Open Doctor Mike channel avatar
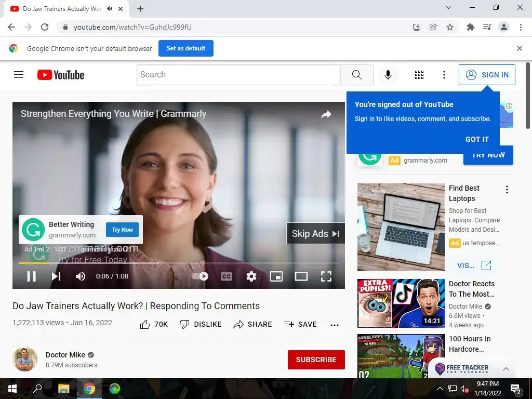Screen dimensions: 532x399 (25, 359)
